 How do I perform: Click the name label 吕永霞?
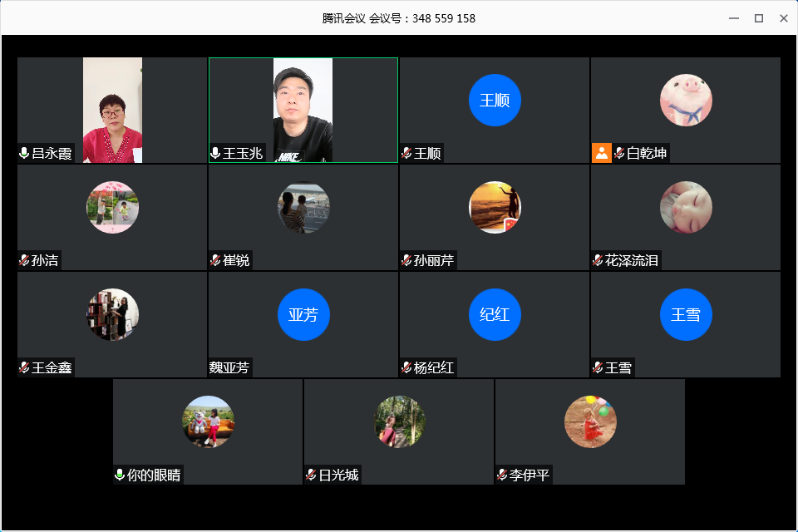point(52,153)
